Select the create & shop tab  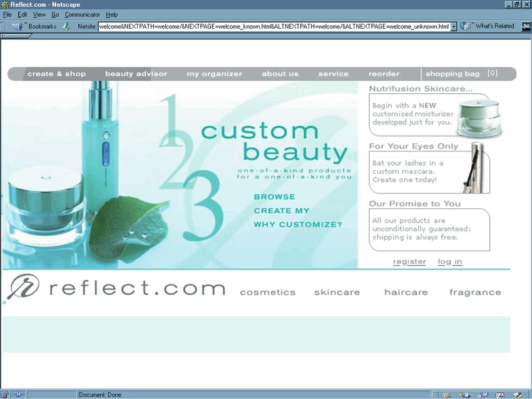(x=57, y=74)
